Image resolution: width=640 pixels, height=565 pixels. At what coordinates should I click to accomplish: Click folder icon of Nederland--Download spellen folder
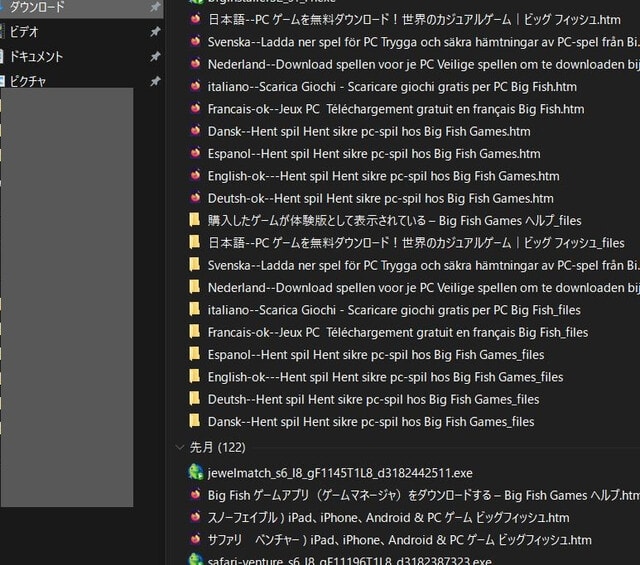pos(195,287)
